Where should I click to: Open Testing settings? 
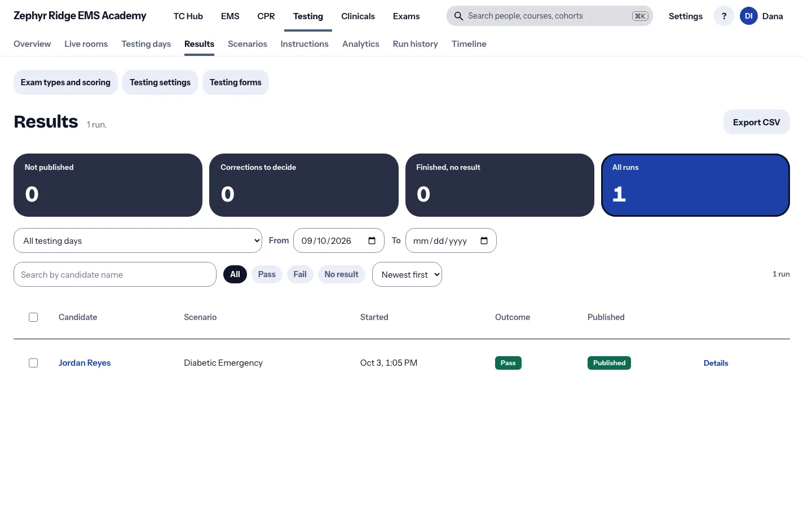click(x=160, y=82)
